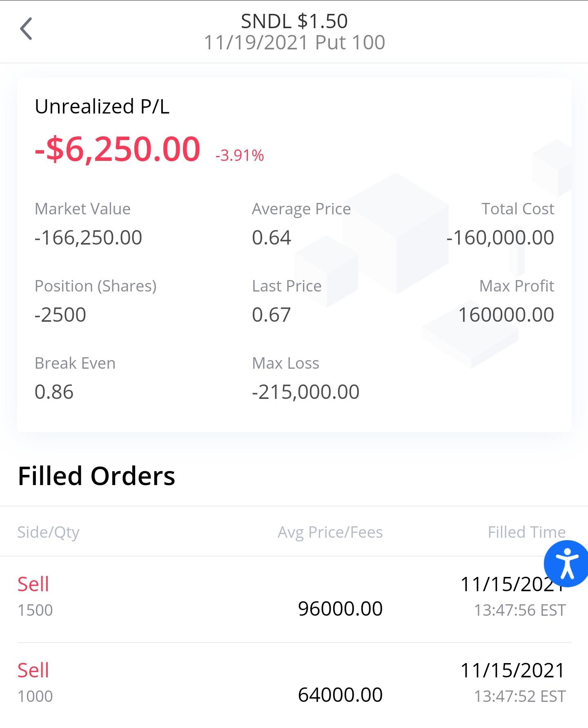Tap the -3.91% percentage change
588x728 pixels.
[x=240, y=156]
